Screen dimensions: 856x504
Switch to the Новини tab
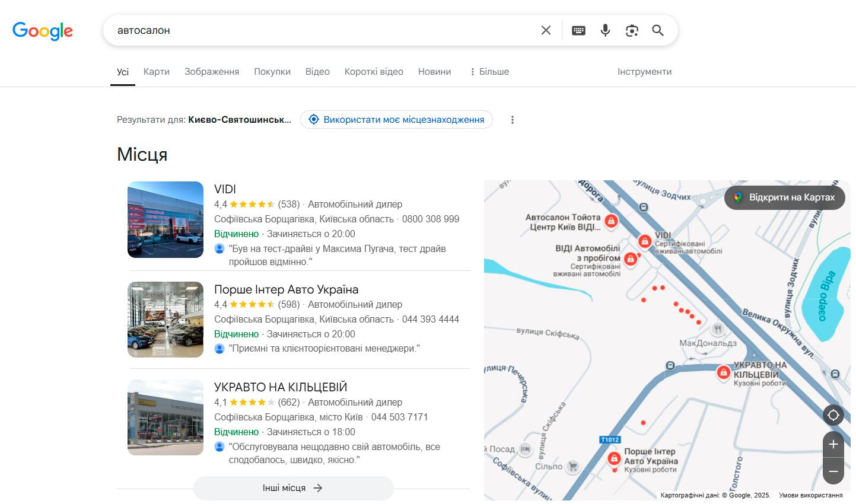[x=434, y=72]
